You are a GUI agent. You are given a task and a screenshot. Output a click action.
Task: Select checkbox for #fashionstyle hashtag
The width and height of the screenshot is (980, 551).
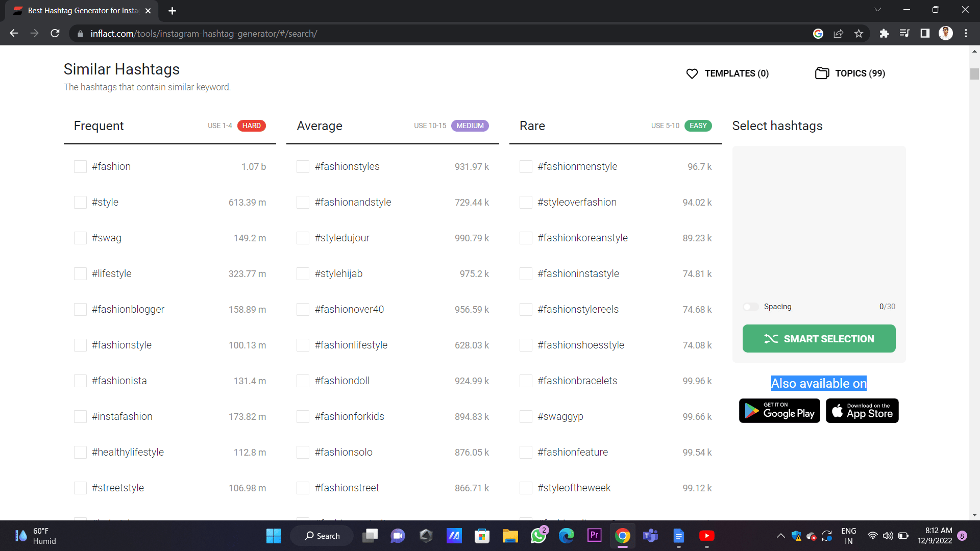tap(80, 345)
